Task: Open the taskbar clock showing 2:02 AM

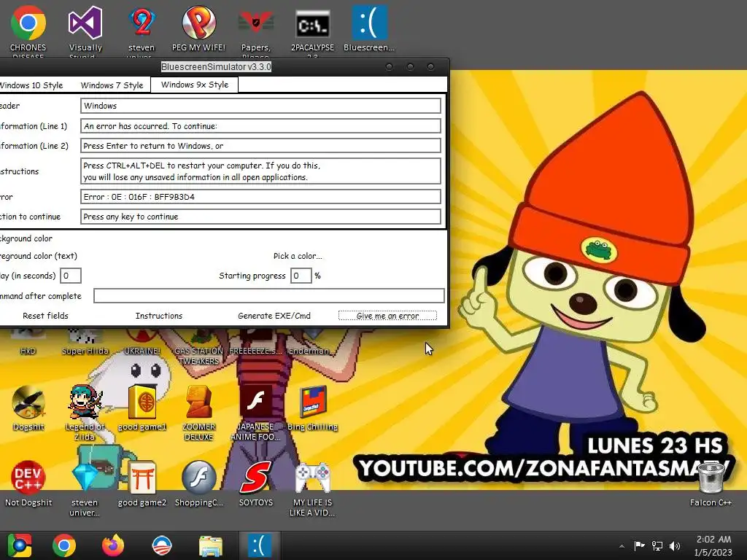Action: (713, 545)
